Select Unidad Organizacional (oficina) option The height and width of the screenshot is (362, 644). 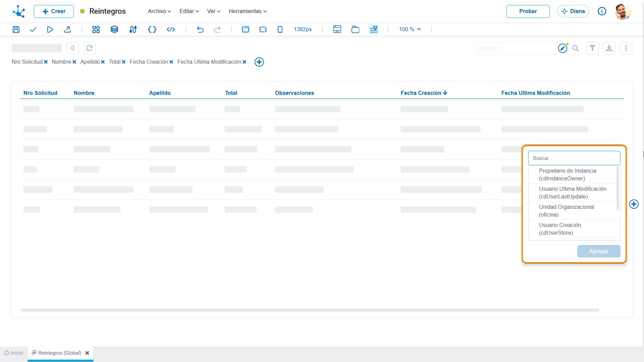[x=573, y=211]
